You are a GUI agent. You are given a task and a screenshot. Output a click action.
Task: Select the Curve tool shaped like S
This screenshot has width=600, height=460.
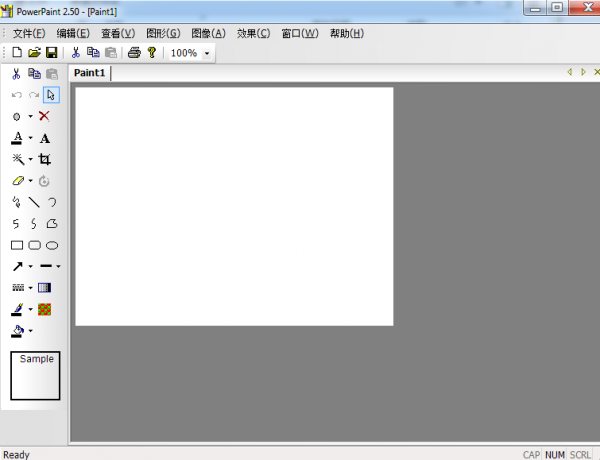16,223
